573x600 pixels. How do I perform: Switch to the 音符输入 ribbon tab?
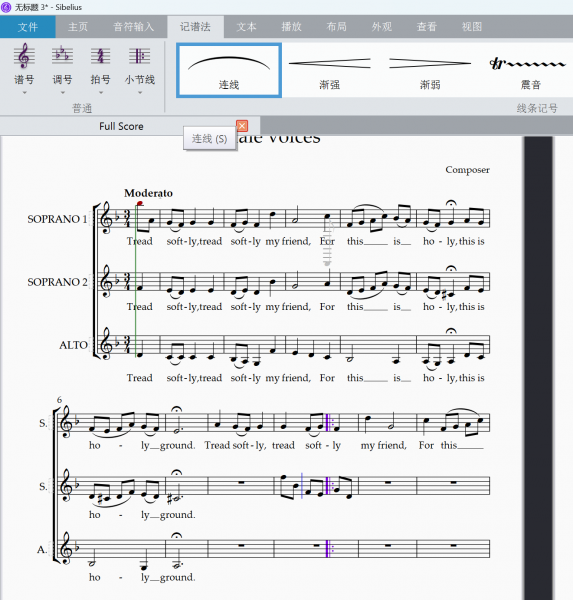coord(133,27)
